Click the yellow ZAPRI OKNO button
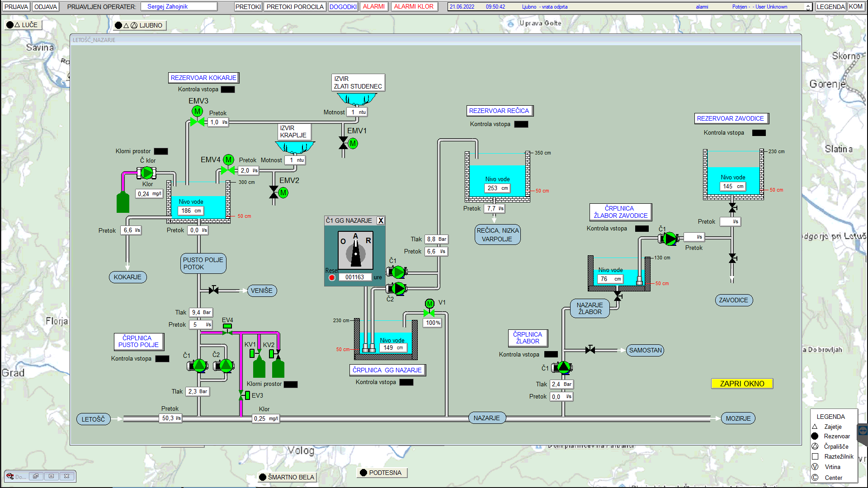Screen dimensions: 868x488 (x=741, y=384)
